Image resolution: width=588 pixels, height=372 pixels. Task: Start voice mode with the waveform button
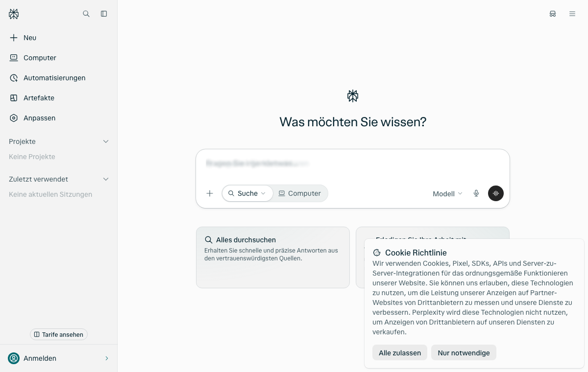click(x=496, y=193)
